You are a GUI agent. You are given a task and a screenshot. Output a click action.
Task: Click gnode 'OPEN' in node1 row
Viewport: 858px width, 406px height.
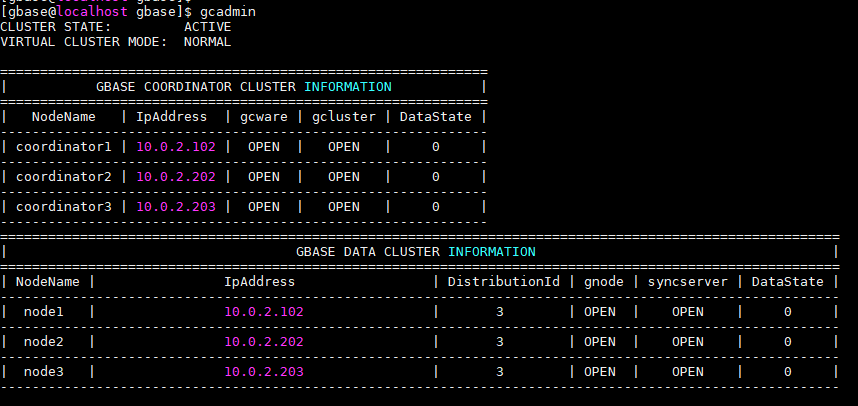tap(600, 311)
